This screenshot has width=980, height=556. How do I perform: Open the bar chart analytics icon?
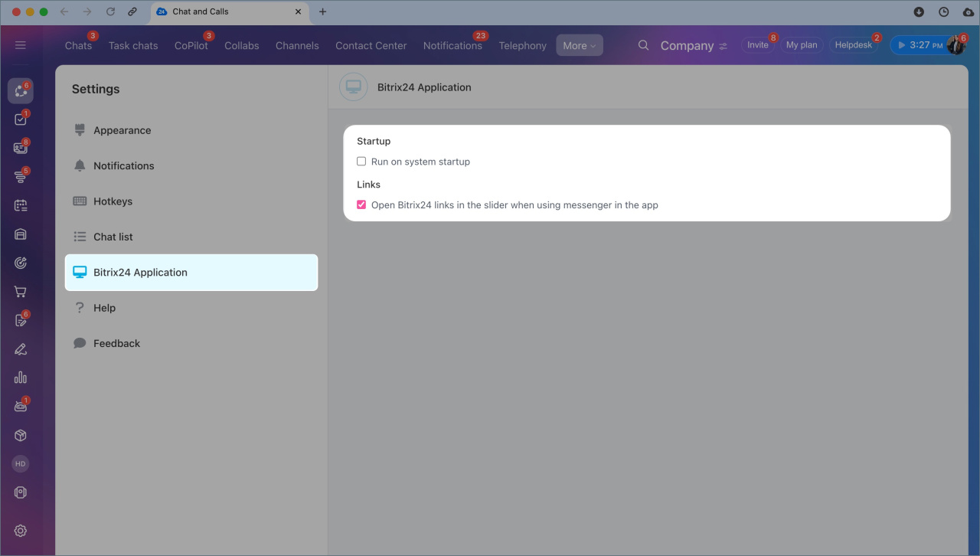[21, 378]
